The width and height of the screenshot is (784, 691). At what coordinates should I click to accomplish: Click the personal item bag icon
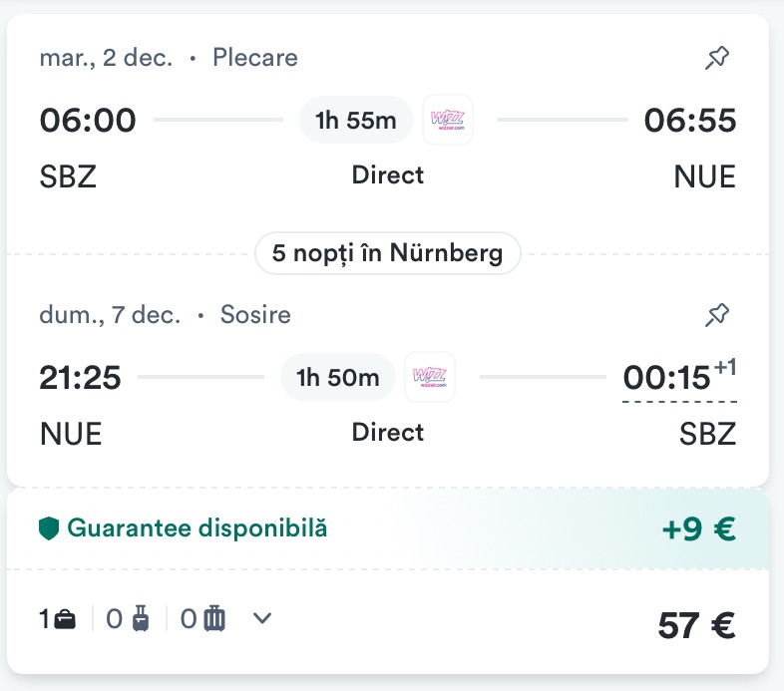(65, 619)
